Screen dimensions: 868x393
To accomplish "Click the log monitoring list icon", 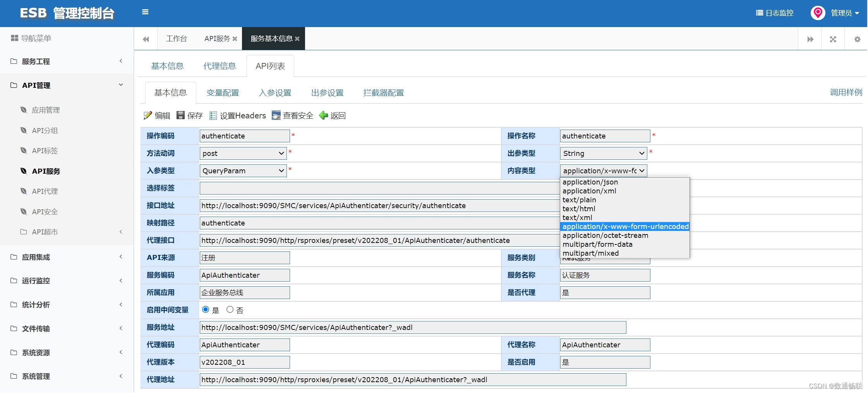I will [x=759, y=13].
